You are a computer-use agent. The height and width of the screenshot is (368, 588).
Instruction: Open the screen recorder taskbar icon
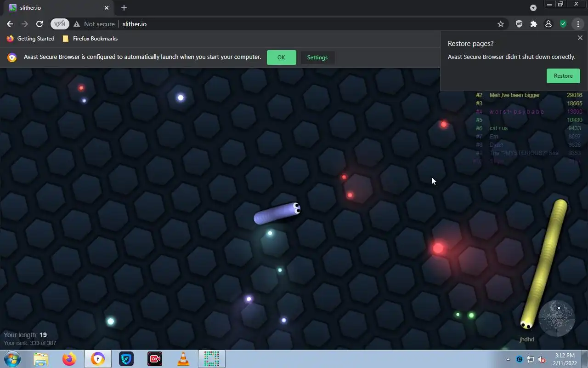pos(155,359)
